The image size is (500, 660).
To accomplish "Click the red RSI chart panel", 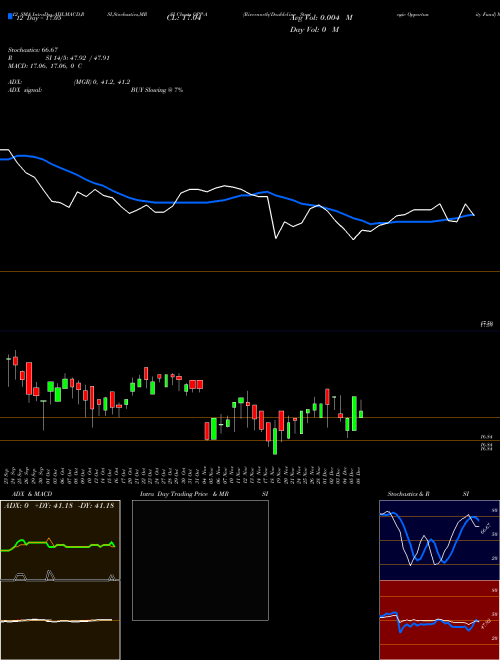I will tap(439, 620).
